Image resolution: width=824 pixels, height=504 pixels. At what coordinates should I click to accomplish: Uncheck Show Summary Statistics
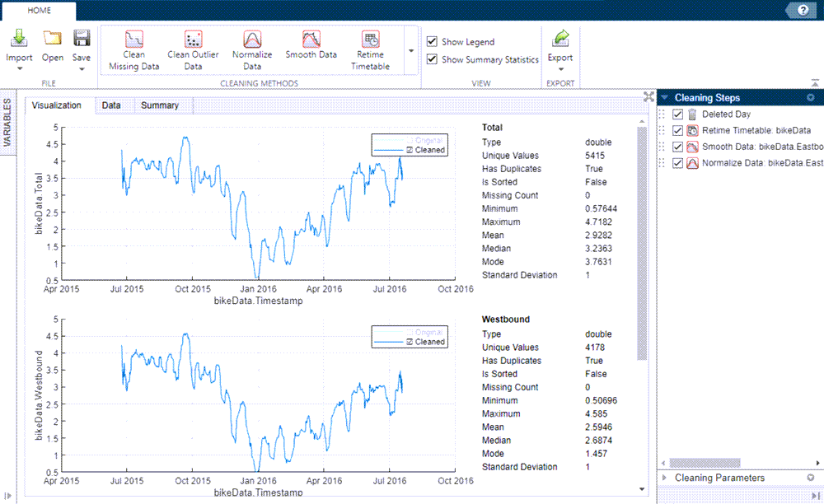tap(431, 59)
